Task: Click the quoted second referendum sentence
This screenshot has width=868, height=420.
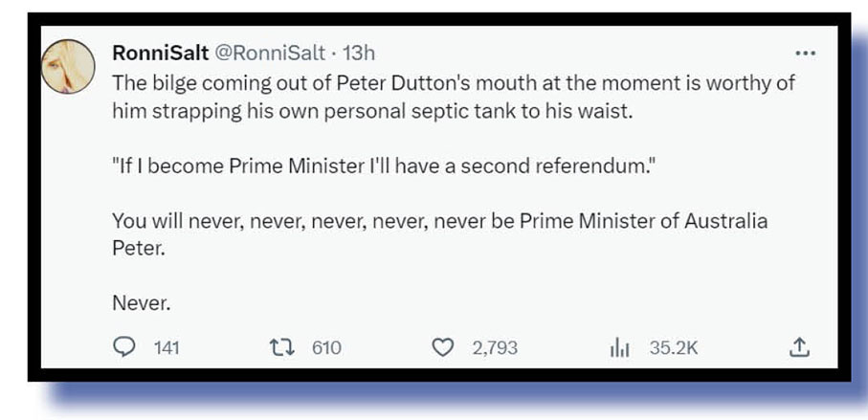Action: 385,166
